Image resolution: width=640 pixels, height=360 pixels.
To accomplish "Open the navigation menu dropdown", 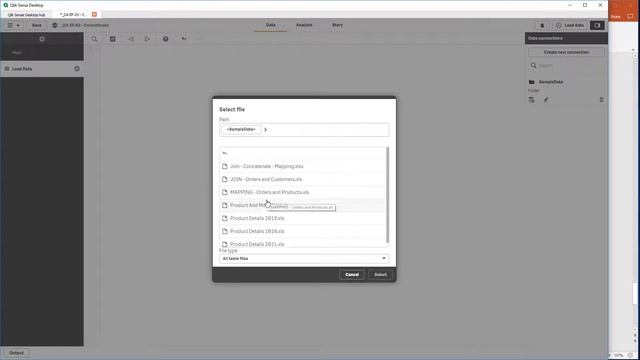I will (x=13, y=25).
